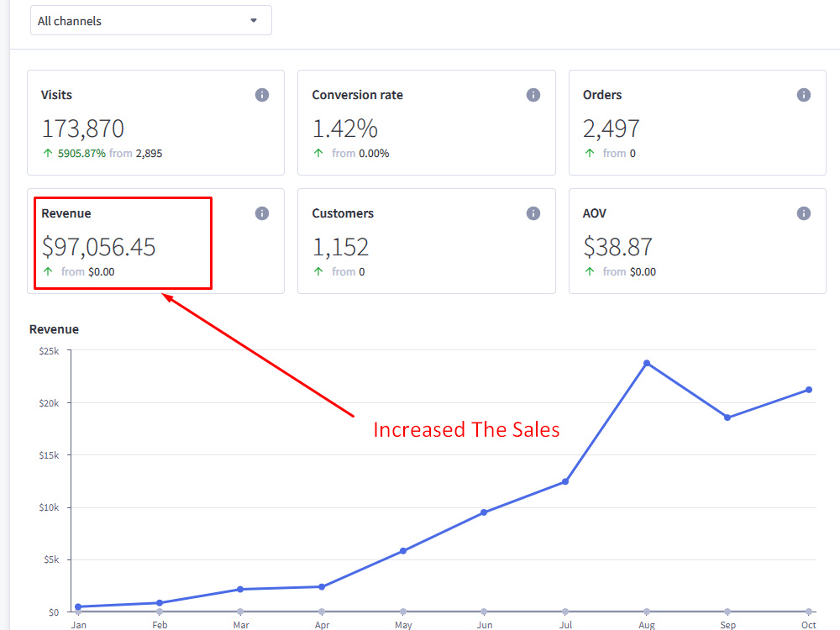Viewport: 840px width, 630px height.
Task: Click the Revenue card info icon
Action: click(x=261, y=213)
